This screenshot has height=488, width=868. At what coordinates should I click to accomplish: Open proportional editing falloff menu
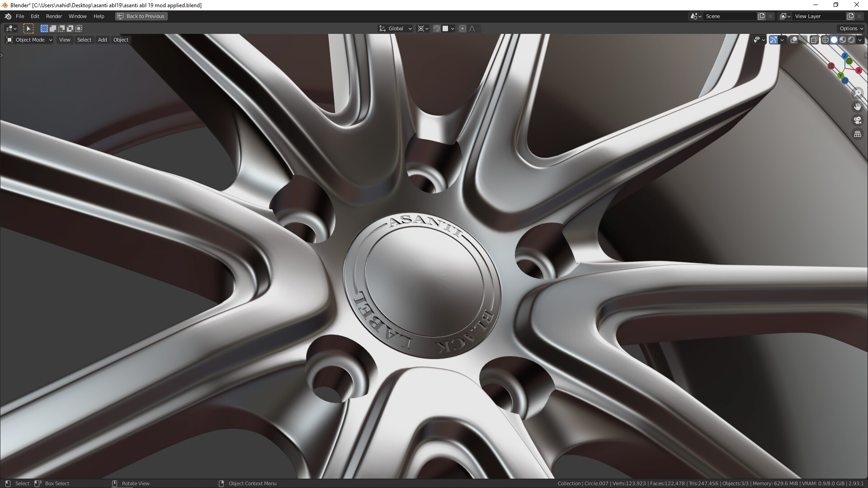pos(474,28)
